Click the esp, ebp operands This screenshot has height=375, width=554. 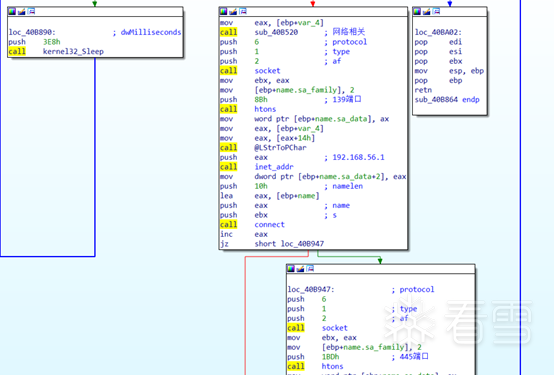pyautogui.click(x=466, y=71)
